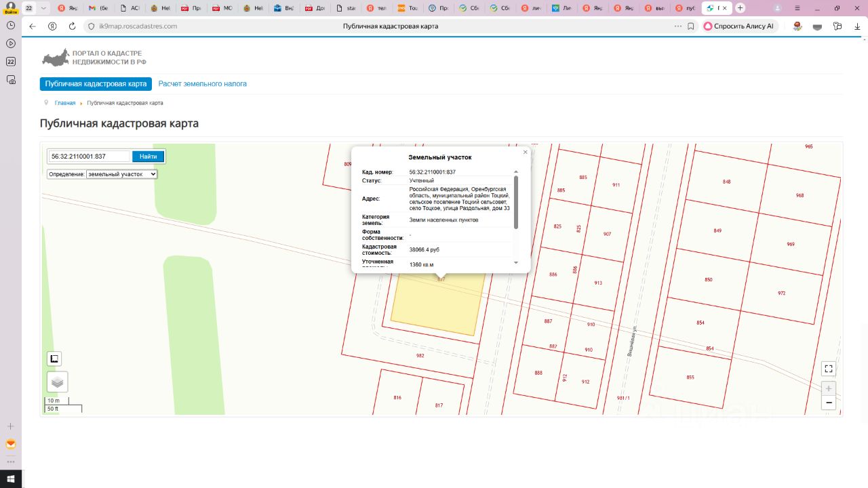This screenshot has height=488, width=868.
Task: Select parcel 848 on the map
Action: (x=727, y=182)
